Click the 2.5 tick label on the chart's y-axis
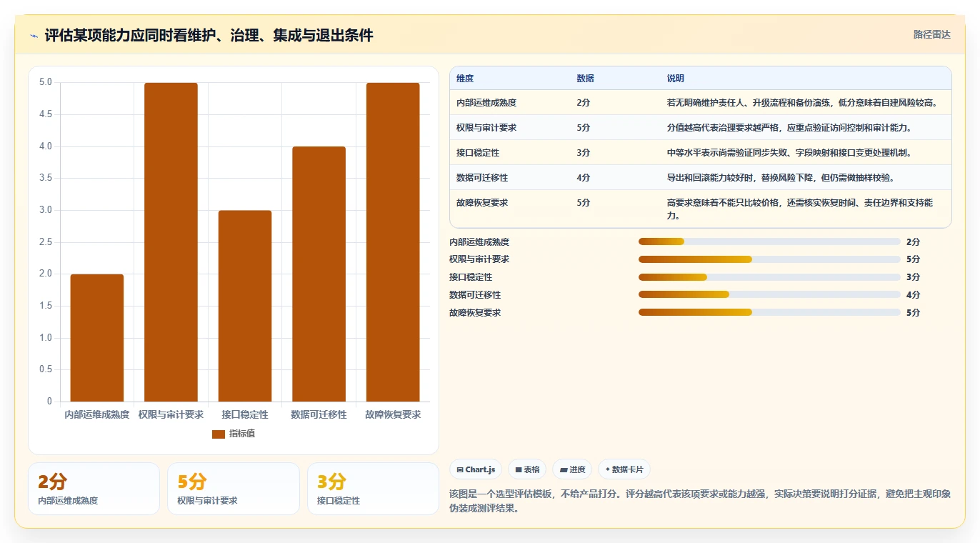 pyautogui.click(x=46, y=242)
